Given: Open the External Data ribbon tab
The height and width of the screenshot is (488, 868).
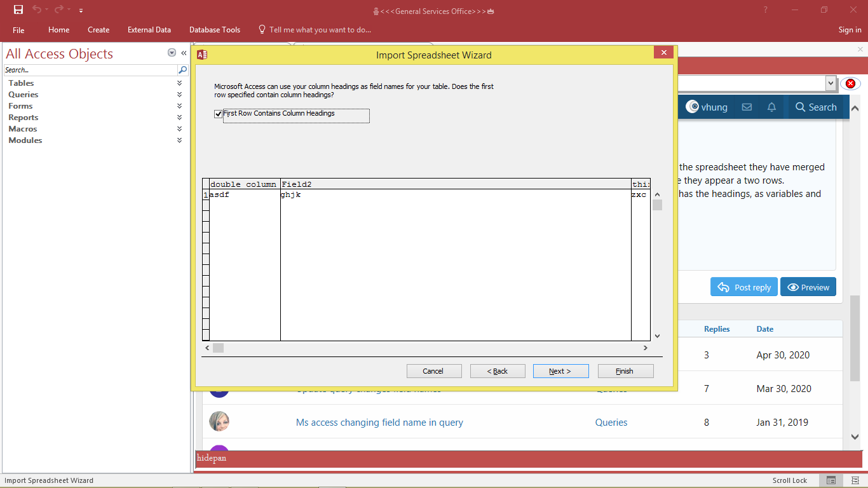Looking at the screenshot, I should point(149,30).
